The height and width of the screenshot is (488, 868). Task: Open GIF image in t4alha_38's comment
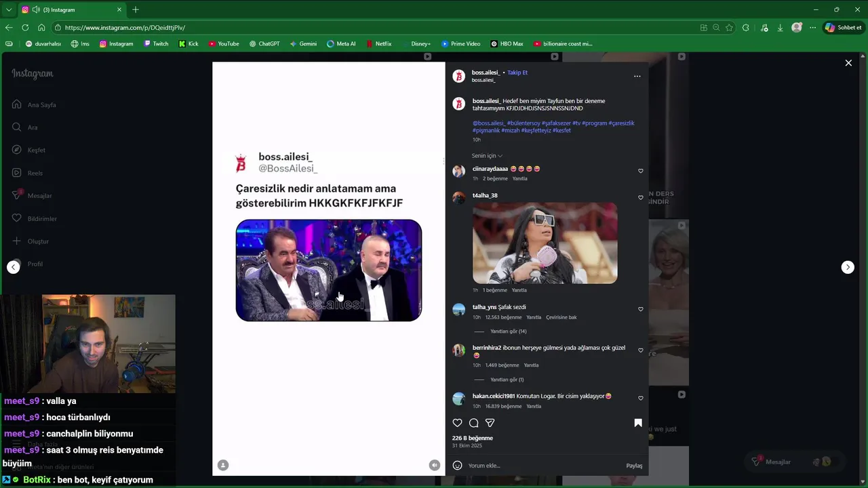[545, 243]
